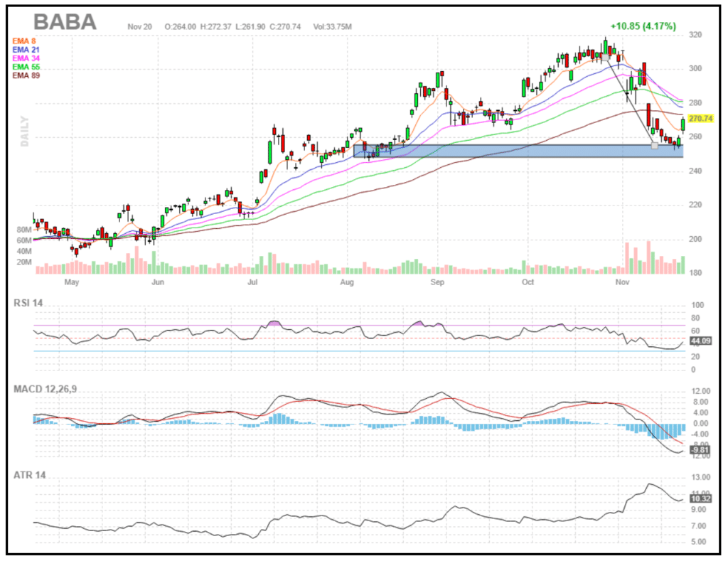Click the MACD 12,26,9 indicator title
Viewport: 728px width, 561px height.
[45, 389]
